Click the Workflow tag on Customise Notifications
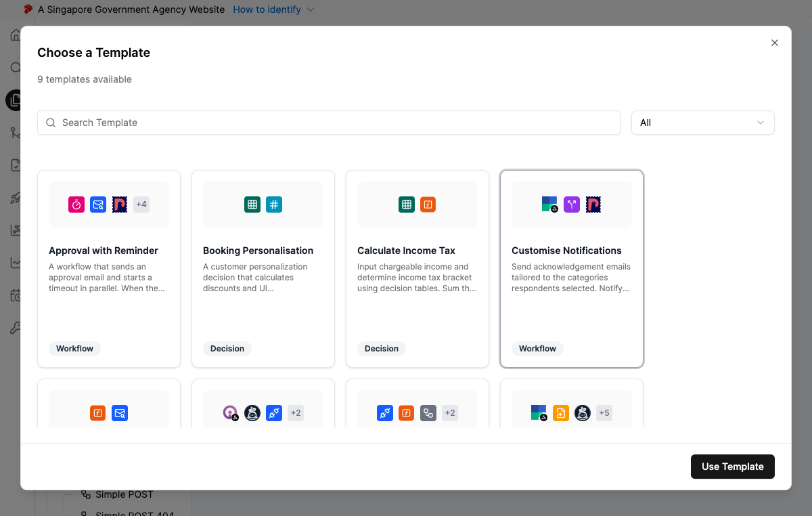Image resolution: width=812 pixels, height=516 pixels. click(x=538, y=349)
